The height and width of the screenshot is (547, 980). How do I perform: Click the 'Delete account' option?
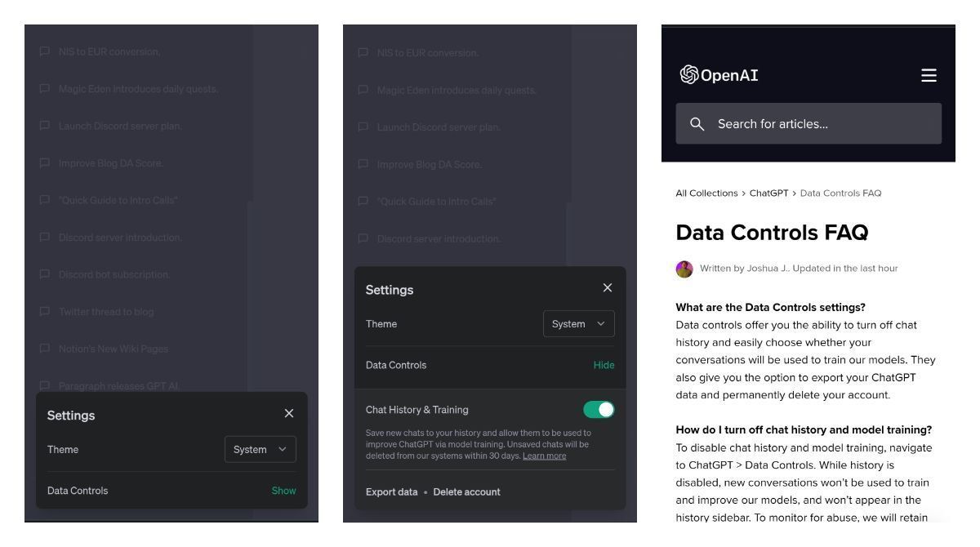pos(466,491)
